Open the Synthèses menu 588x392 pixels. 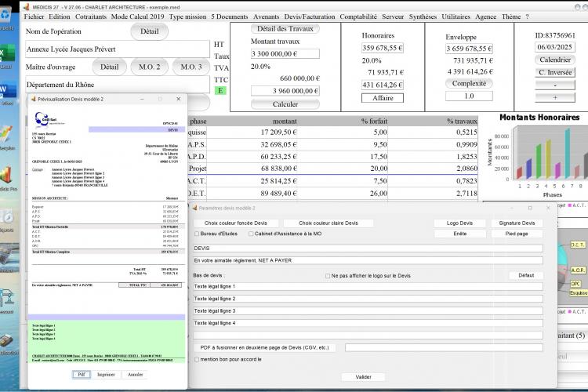click(423, 16)
